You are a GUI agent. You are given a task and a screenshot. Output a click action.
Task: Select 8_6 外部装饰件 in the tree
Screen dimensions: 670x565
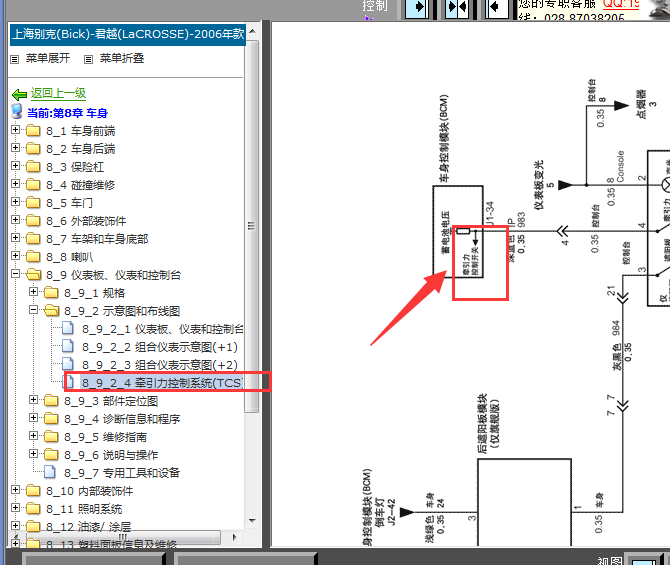pyautogui.click(x=86, y=221)
